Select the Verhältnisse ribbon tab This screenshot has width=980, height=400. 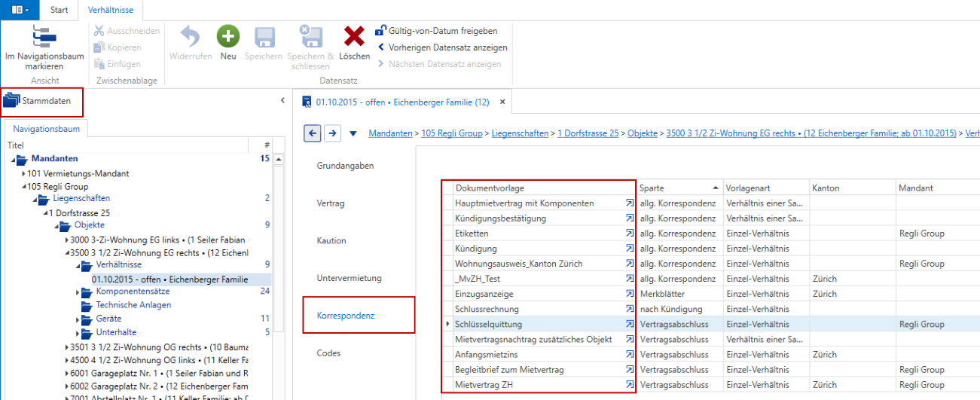(x=111, y=11)
